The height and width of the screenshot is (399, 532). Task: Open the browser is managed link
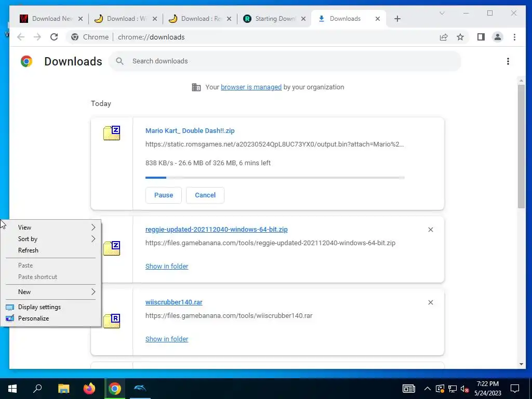[x=251, y=87]
